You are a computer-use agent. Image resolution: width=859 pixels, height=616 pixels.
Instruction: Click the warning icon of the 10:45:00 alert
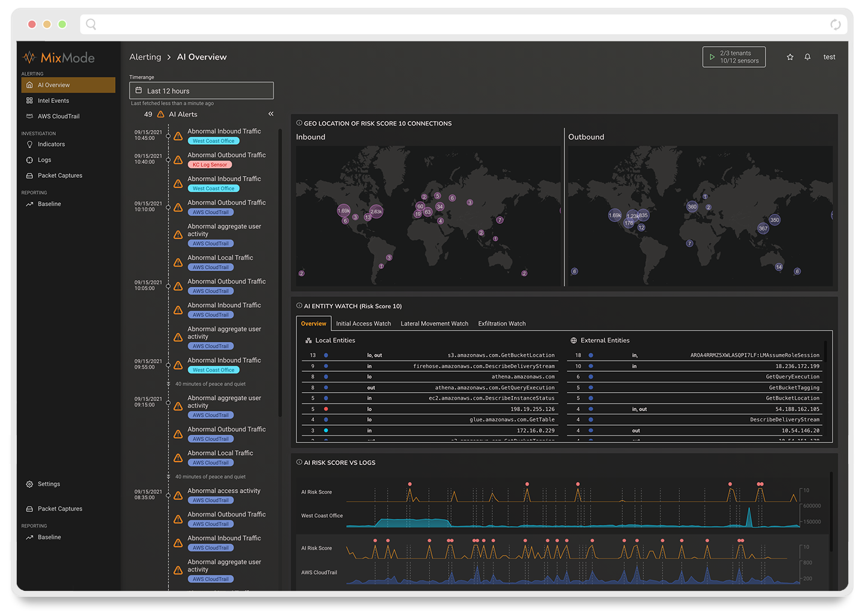click(x=178, y=136)
